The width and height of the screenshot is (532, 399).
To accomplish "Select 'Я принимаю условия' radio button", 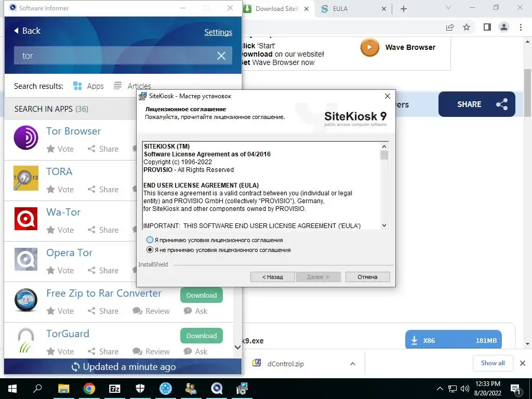I will [150, 240].
